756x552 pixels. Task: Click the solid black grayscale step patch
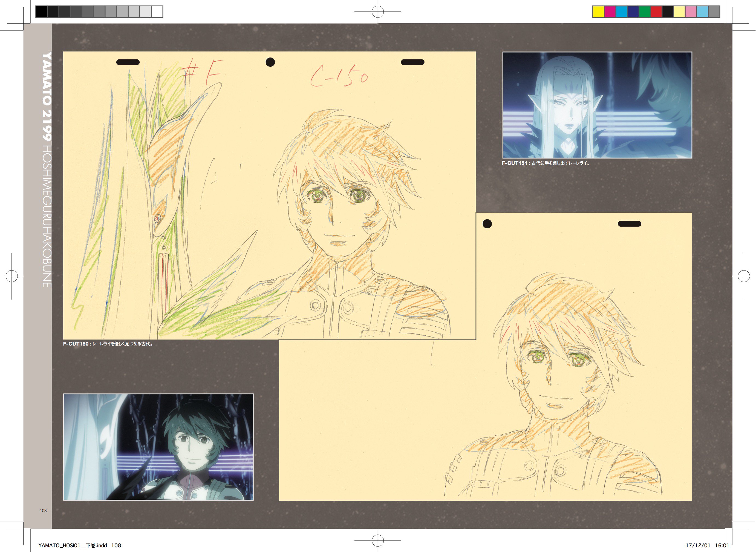pos(42,12)
